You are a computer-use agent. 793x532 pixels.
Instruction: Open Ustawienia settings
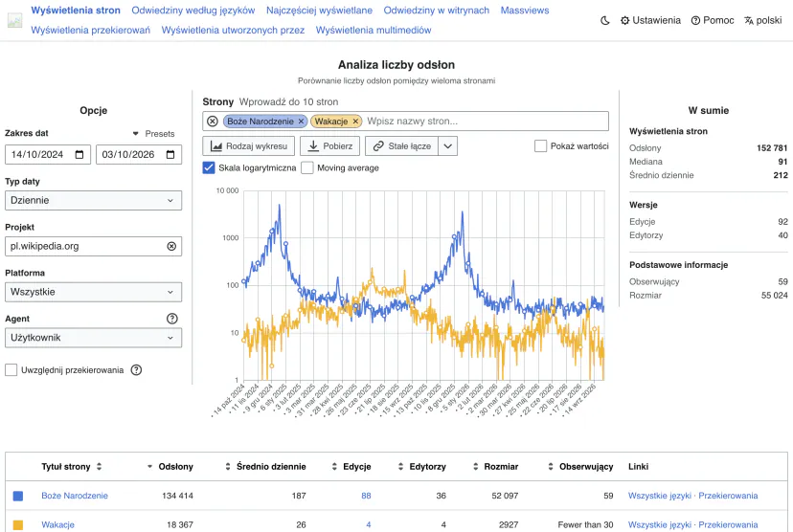click(x=650, y=21)
